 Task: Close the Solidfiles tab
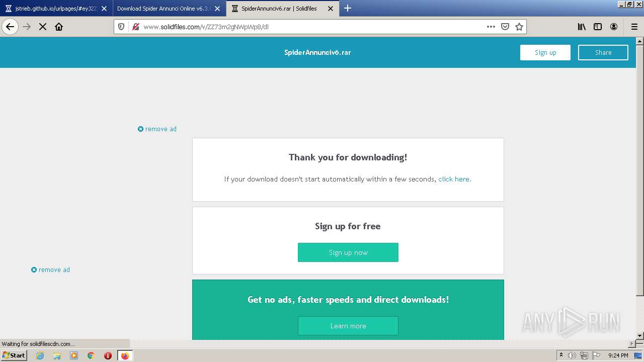click(x=331, y=9)
